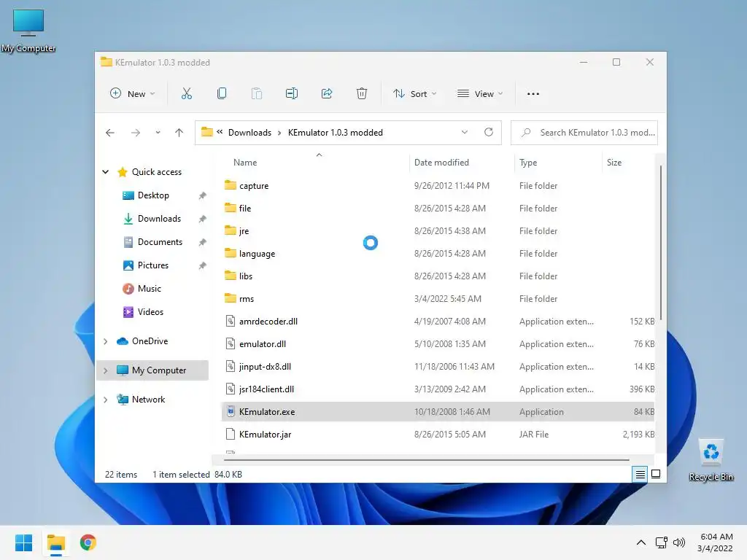Click the vertical scrollbar of file list
The image size is (747, 560).
660,242
